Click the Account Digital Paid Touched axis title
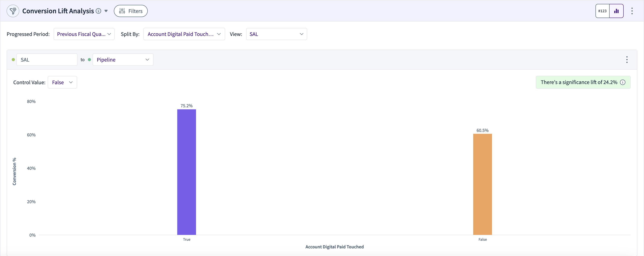This screenshot has width=644, height=256. click(335, 247)
